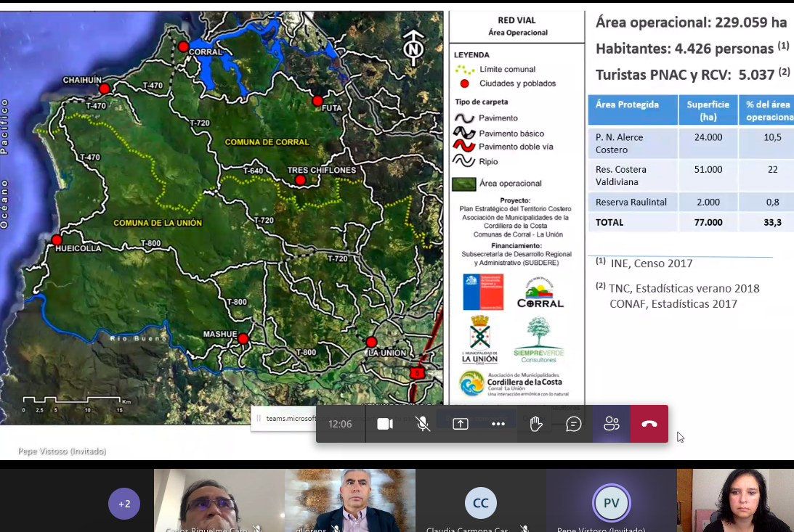The width and height of the screenshot is (794, 532).
Task: Select the gllorens video tile
Action: point(350,501)
